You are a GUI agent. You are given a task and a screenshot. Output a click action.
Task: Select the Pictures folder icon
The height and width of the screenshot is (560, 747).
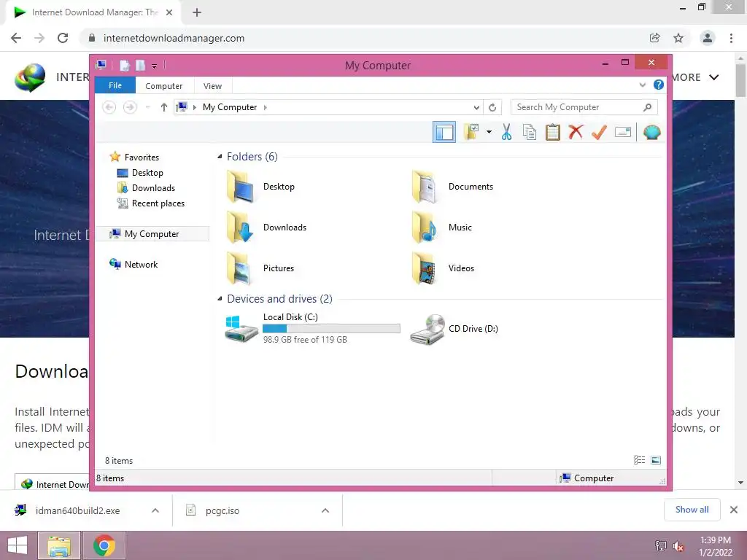pyautogui.click(x=239, y=268)
